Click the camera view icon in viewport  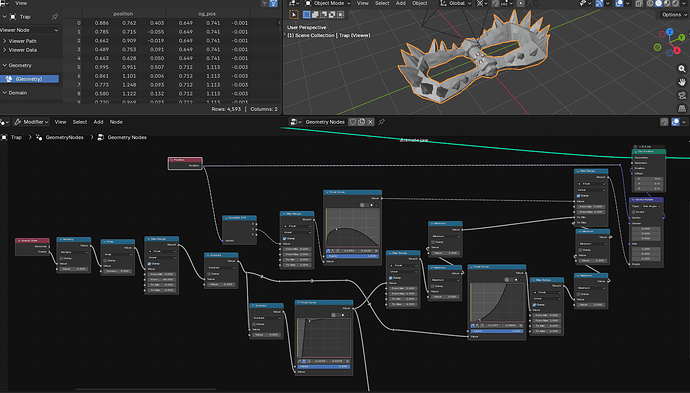pyautogui.click(x=682, y=95)
